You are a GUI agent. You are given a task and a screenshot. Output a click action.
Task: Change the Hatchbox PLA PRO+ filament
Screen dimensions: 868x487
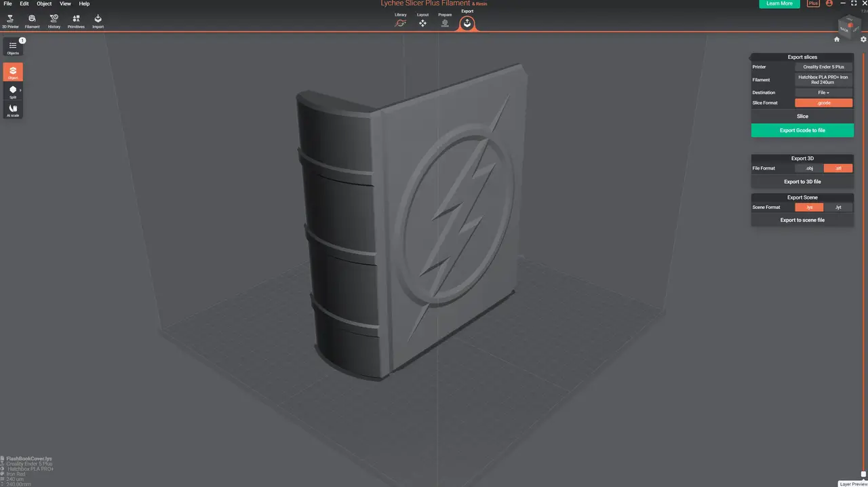823,79
